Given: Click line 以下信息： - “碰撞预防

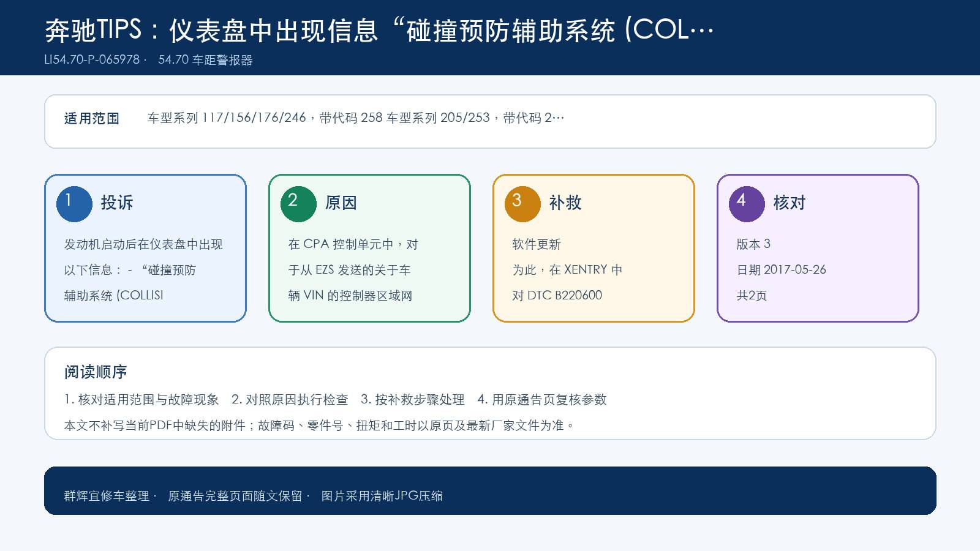Looking at the screenshot, I should click(x=130, y=270).
